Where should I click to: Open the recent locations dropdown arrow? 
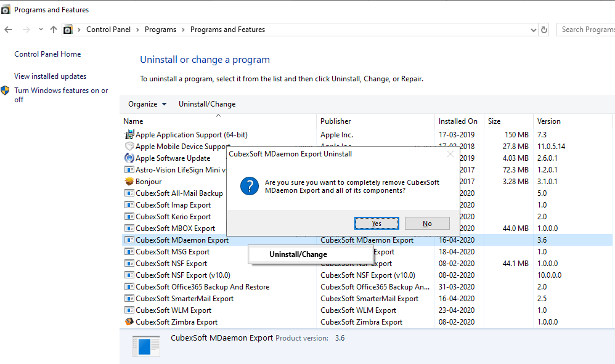click(41, 30)
